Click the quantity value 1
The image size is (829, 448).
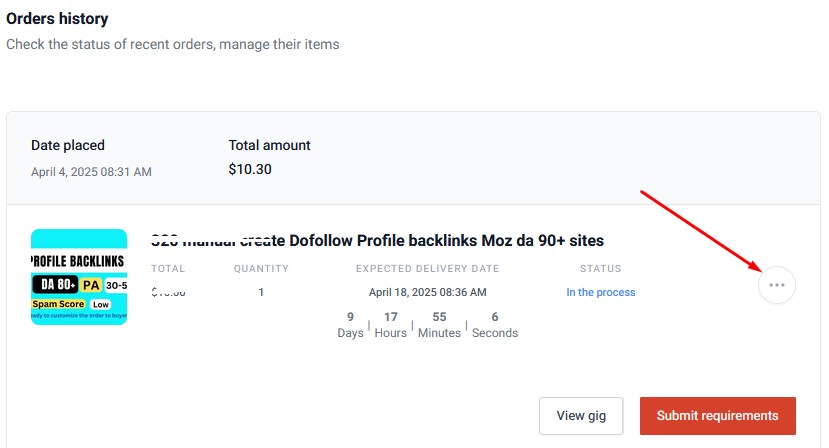(261, 292)
